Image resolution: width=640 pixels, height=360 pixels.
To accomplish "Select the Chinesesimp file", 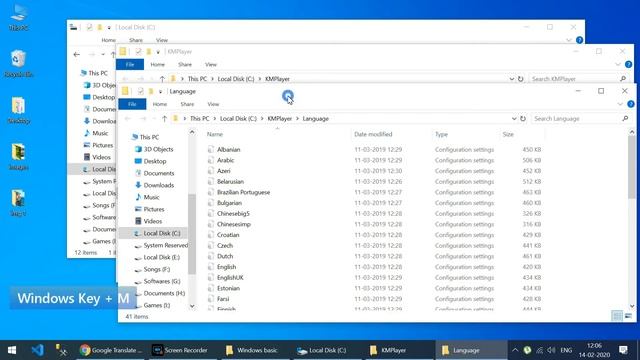I will [234, 224].
